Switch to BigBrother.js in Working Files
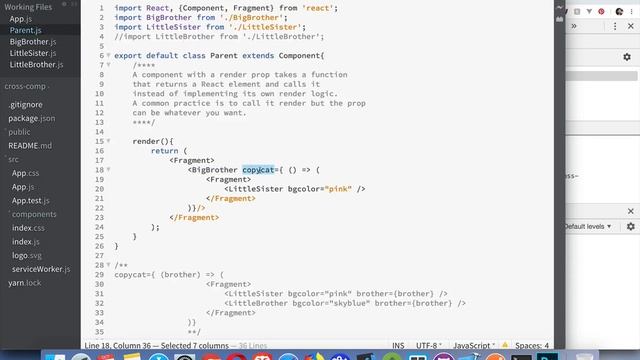 33,42
